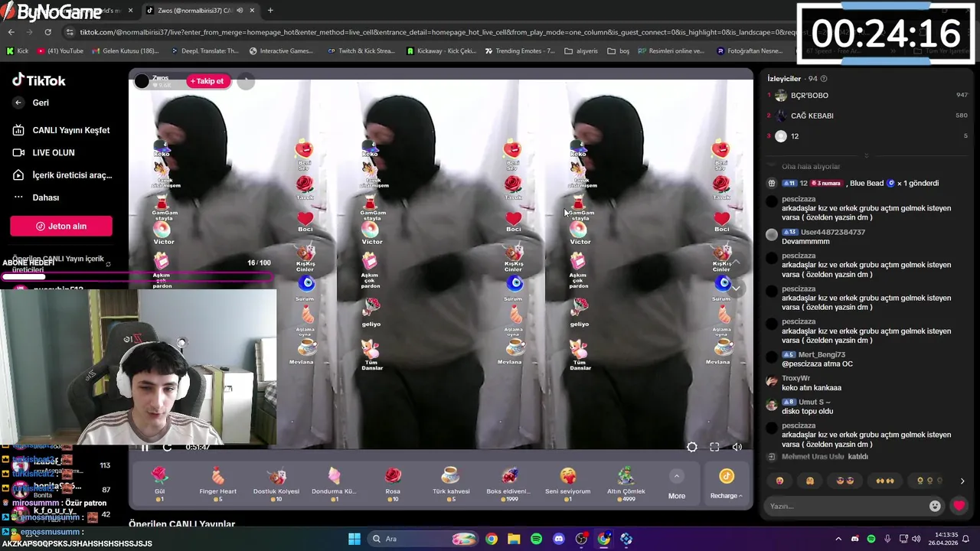The width and height of the screenshot is (980, 551).
Task: Open the YouTube bookmark
Action: 59,51
